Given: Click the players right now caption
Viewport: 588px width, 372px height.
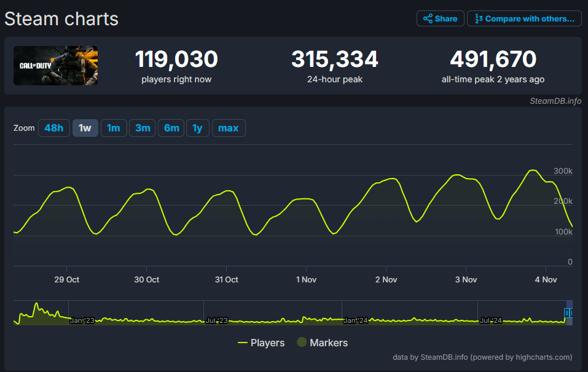Looking at the screenshot, I should (176, 79).
